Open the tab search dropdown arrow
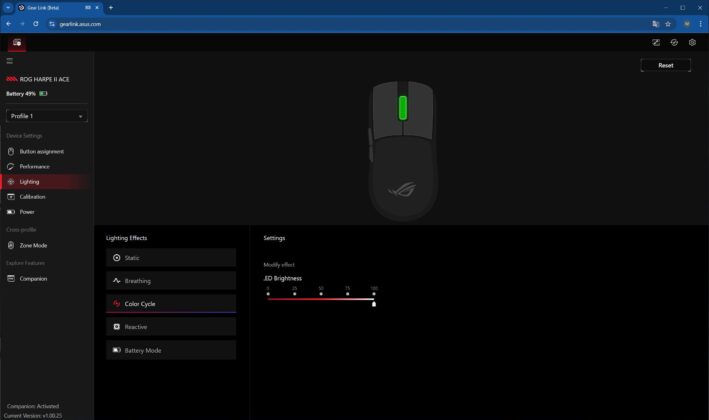 coord(8,8)
